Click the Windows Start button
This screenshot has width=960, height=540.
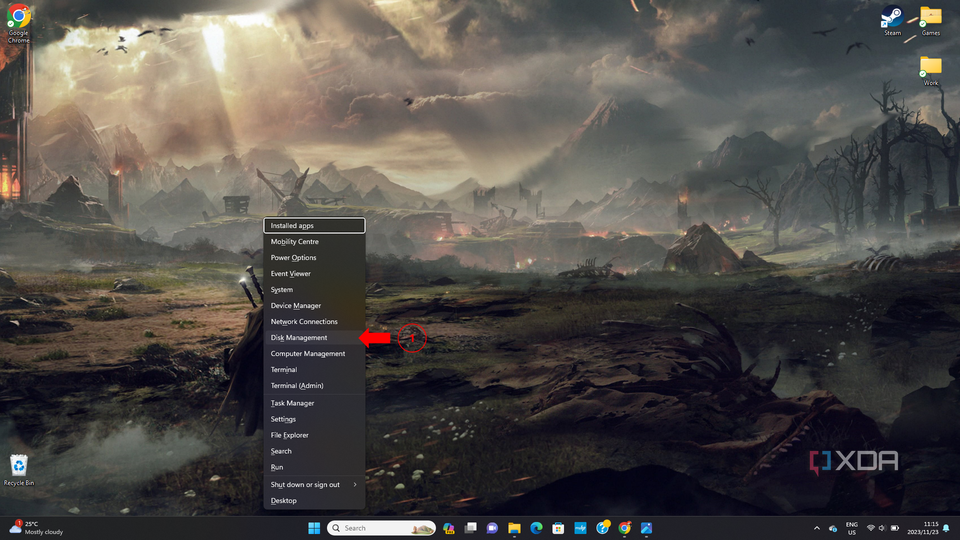click(x=314, y=528)
